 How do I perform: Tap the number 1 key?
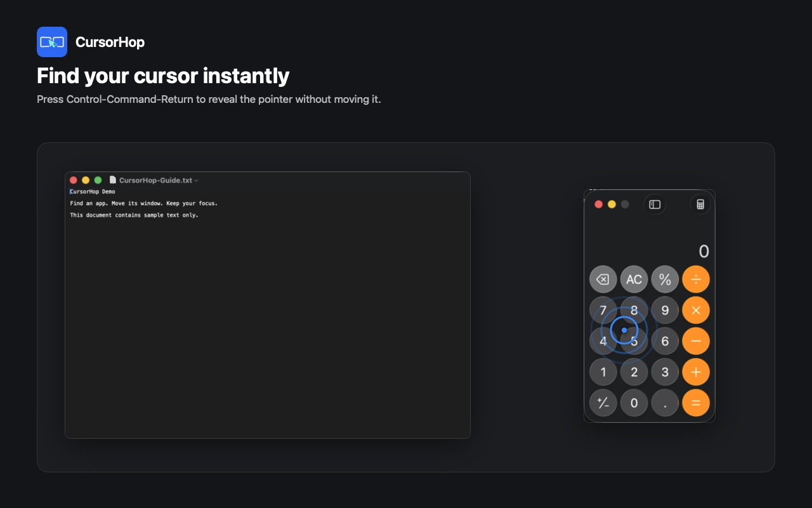coord(603,372)
